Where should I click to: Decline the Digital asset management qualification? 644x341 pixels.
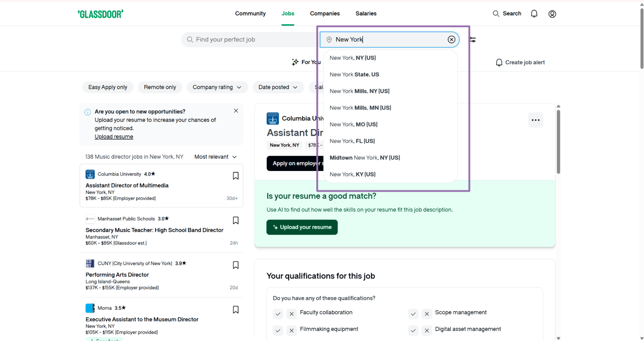427,330
